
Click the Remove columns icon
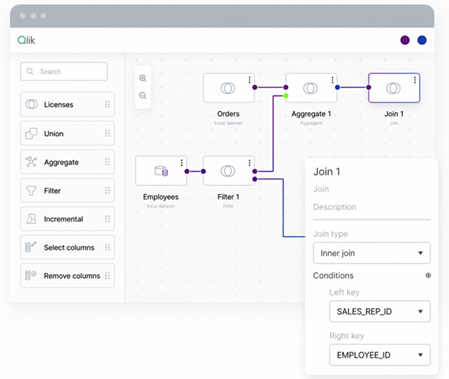click(31, 275)
